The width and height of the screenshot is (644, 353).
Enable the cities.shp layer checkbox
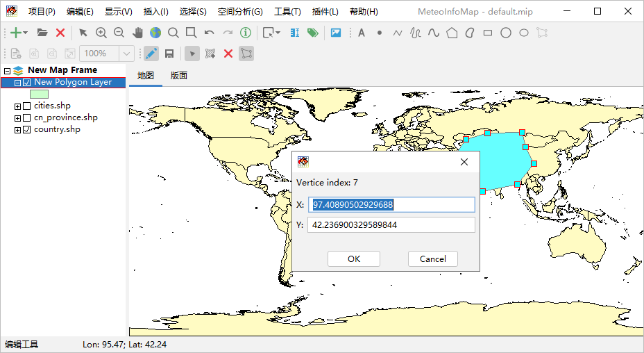[27, 106]
